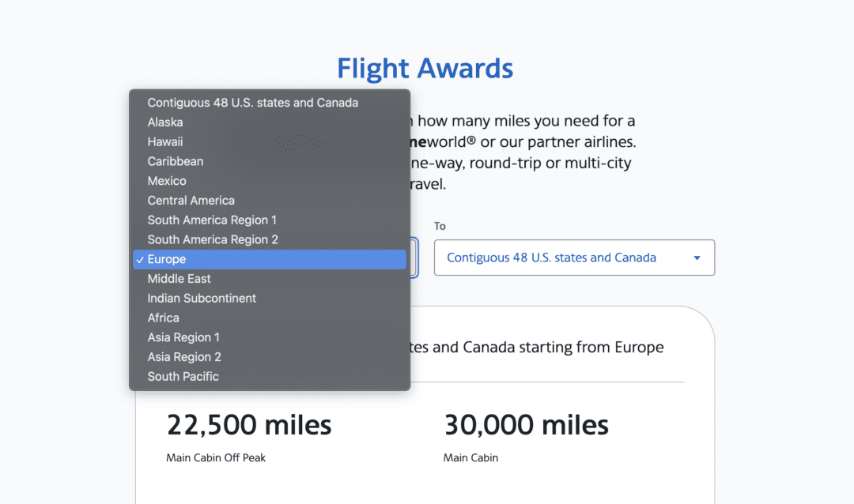Select Asia Region 2 from dropdown
The height and width of the screenshot is (504, 854).
coord(183,356)
